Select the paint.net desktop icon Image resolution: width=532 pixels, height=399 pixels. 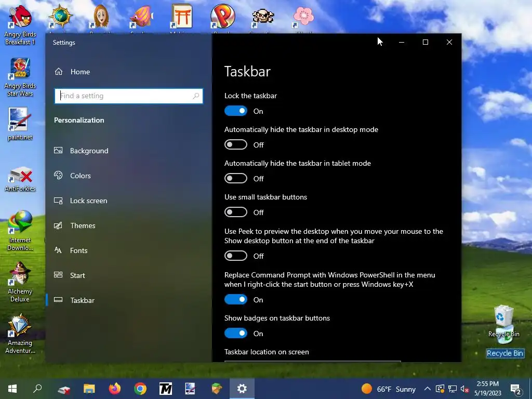[x=20, y=124]
